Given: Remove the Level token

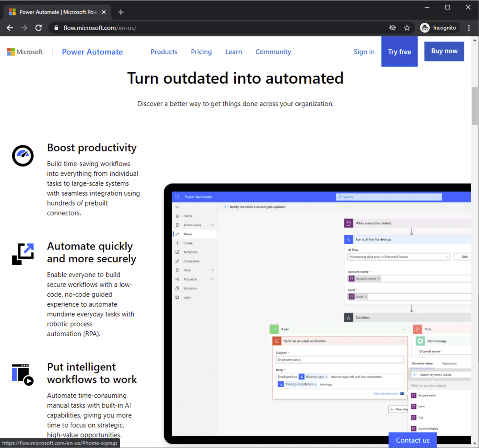Looking at the screenshot, I should click(365, 297).
